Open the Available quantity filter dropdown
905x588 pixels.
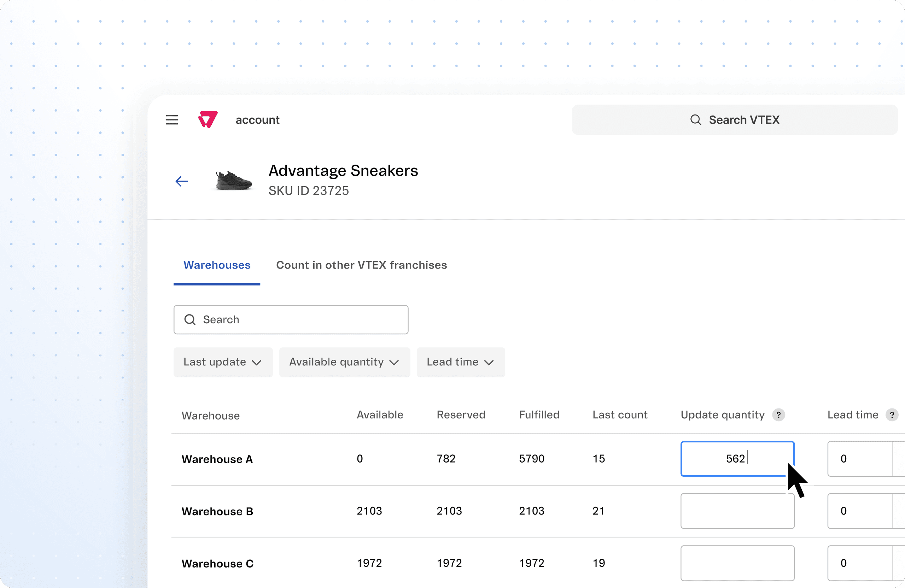coord(344,362)
